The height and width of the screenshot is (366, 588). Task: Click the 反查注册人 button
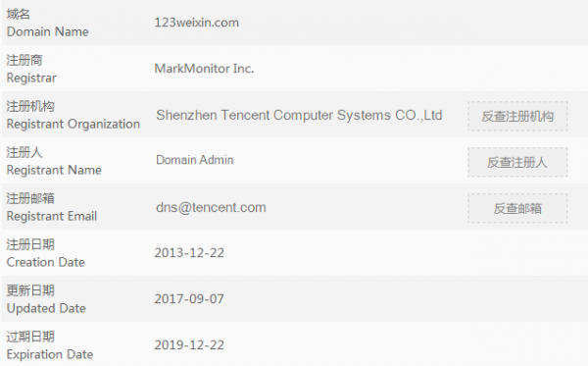(x=517, y=162)
